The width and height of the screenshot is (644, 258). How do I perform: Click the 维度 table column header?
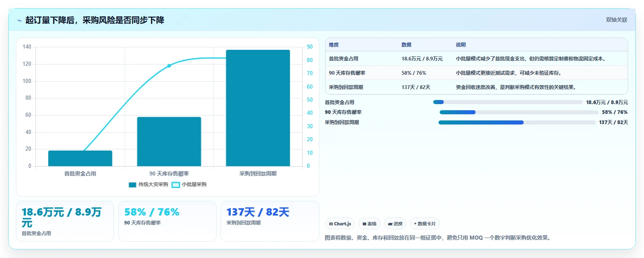(334, 45)
